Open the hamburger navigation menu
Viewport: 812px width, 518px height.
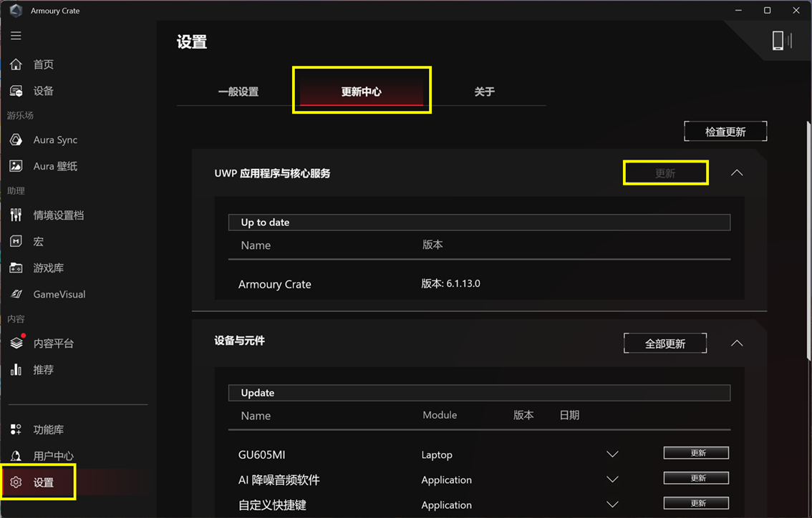click(16, 36)
